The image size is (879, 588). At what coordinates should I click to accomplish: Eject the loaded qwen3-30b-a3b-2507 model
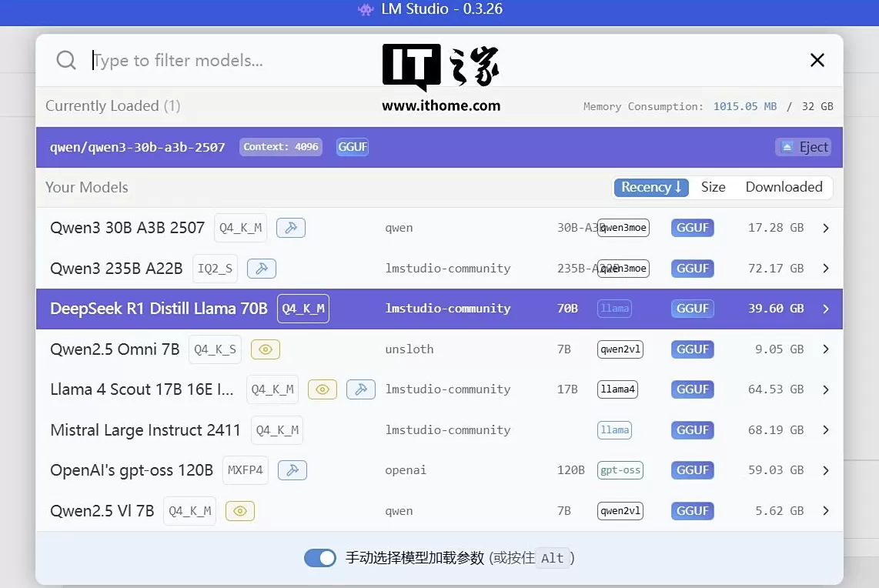804,147
